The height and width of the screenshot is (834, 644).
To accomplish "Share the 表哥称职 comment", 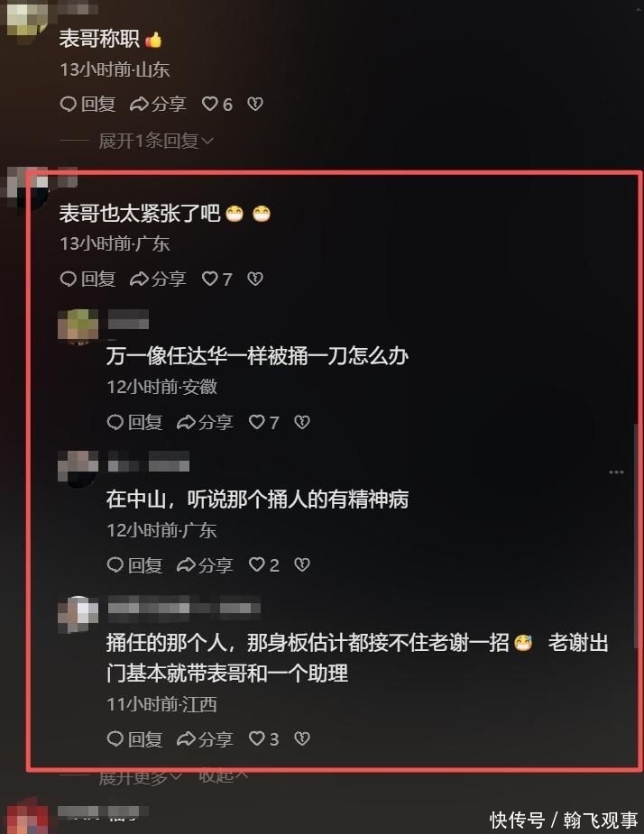I will point(159,104).
